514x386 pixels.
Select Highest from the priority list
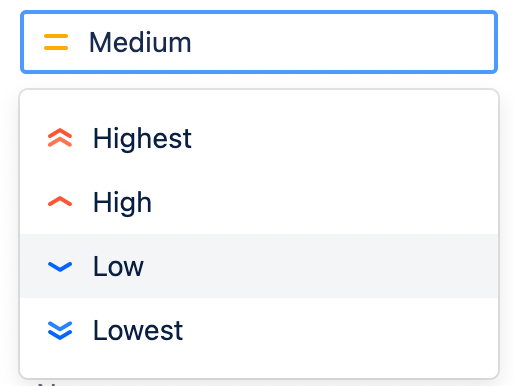(x=259, y=138)
